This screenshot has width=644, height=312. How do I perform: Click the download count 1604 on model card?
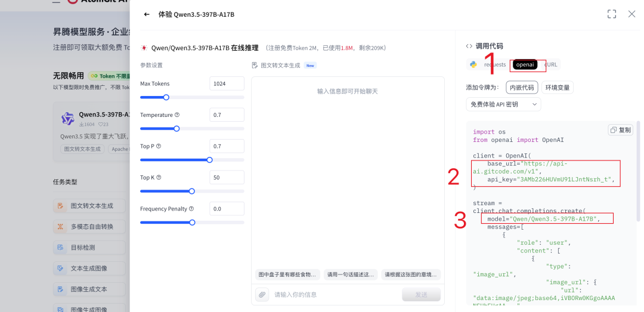[87, 124]
